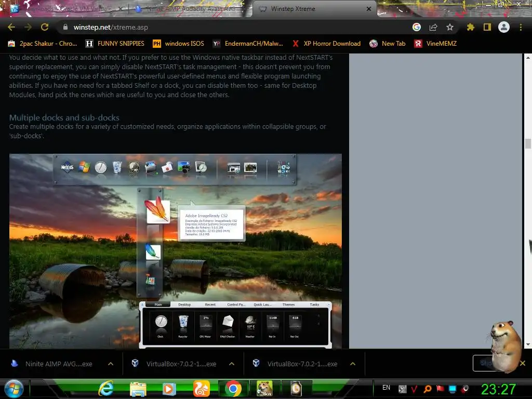Click the orange magnifier tray icon
This screenshot has width=532, height=399.
click(428, 389)
